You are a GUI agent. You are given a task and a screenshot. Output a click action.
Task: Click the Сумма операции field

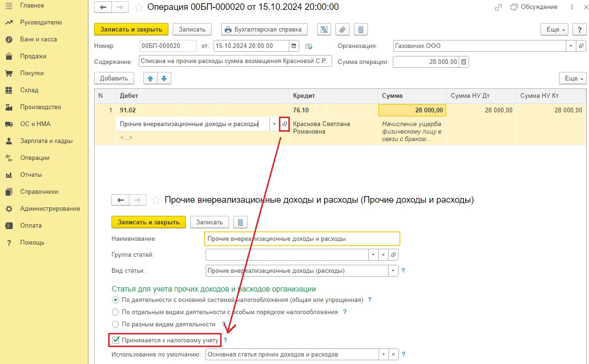(425, 62)
